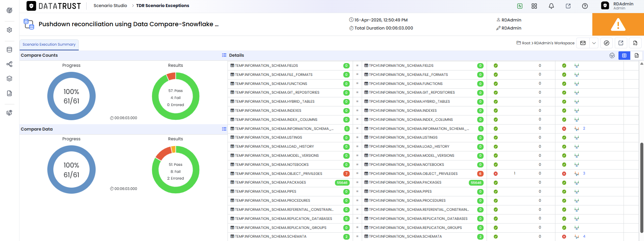This screenshot has height=241, width=644.
Task: Click the database icon in sidebar
Action: (9, 50)
